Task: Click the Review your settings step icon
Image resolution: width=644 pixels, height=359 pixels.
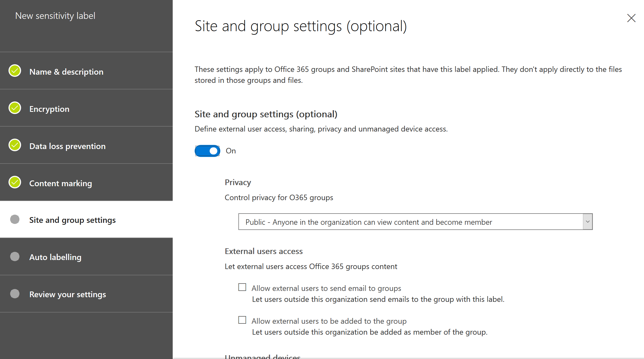Action: (x=16, y=293)
